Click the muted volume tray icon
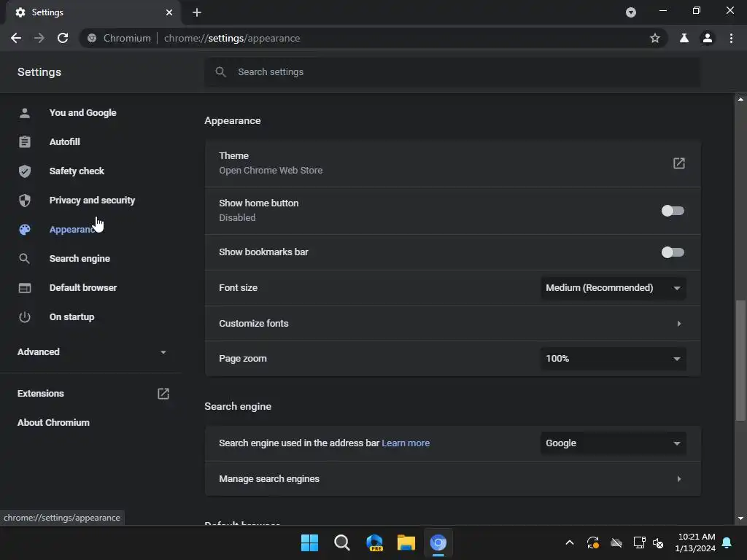This screenshot has height=560, width=747. point(658,542)
